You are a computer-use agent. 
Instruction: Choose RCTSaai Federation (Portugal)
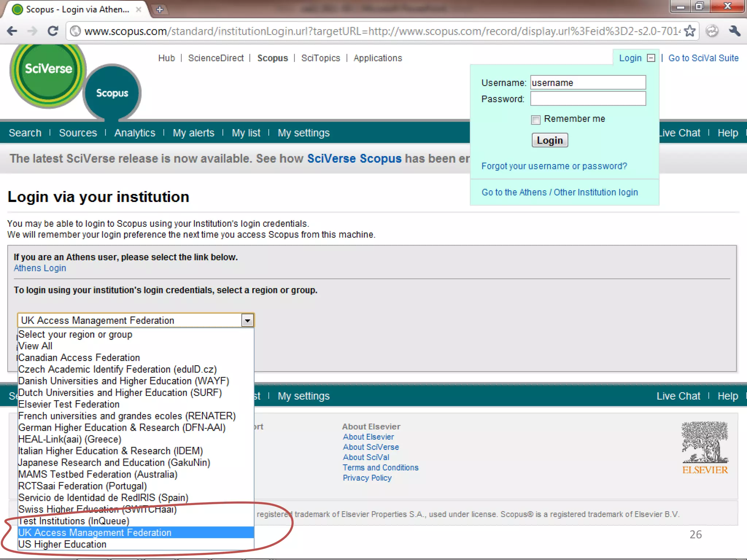(x=136, y=486)
